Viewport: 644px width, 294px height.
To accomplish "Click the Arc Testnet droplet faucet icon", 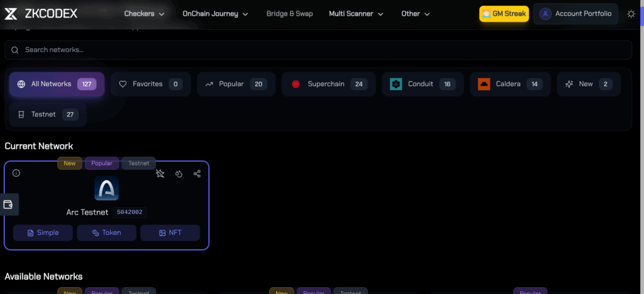I will tap(178, 174).
